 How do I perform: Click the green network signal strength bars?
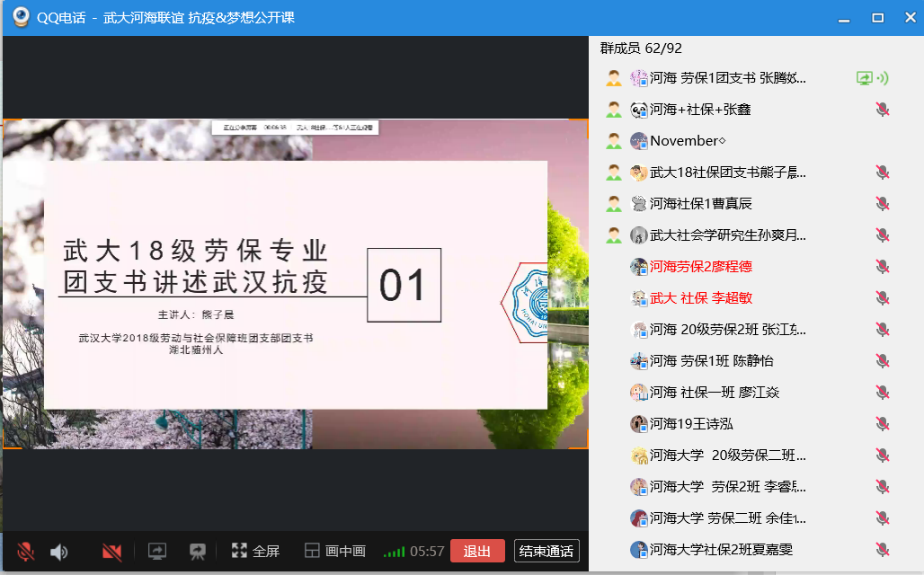pos(394,552)
